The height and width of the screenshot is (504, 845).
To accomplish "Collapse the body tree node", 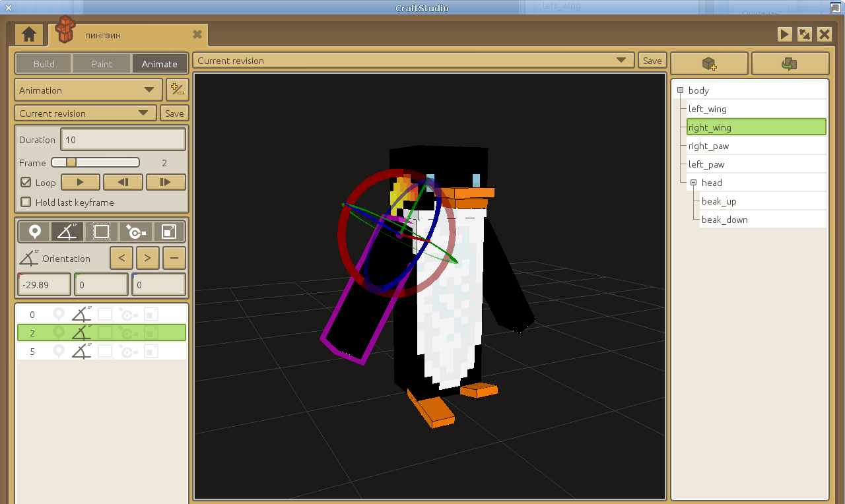I will point(680,90).
